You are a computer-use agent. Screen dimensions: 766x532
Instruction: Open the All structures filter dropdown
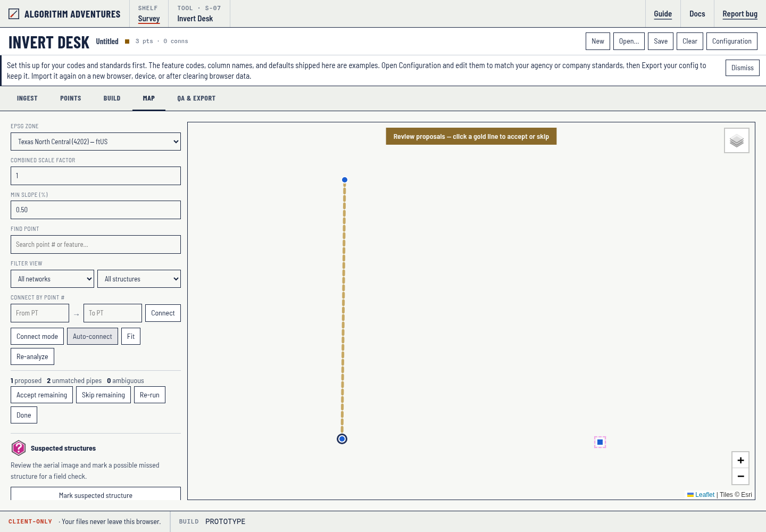(139, 279)
